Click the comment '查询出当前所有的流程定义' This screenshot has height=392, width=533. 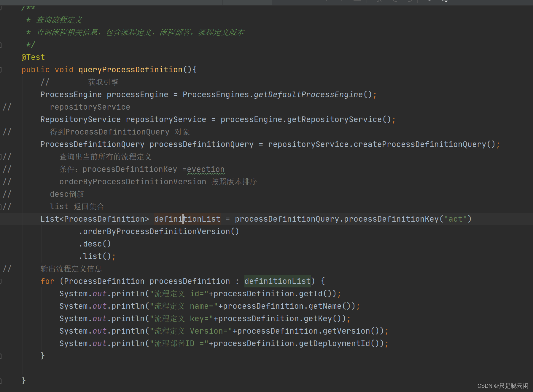pos(106,157)
